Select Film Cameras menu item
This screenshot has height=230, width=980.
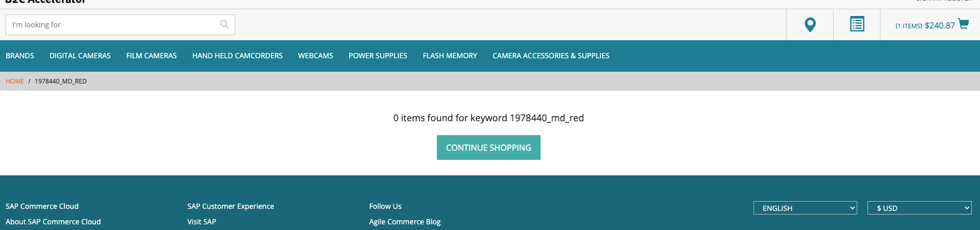coord(151,56)
